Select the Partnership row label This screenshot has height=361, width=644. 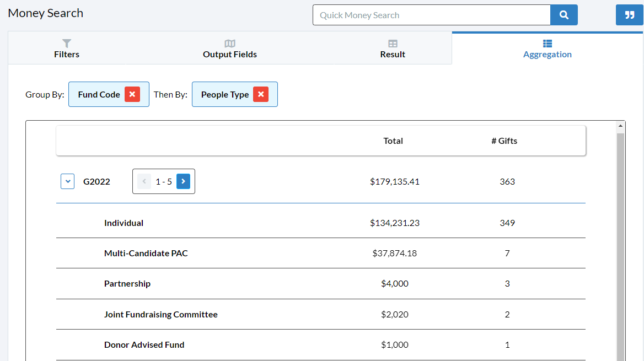coord(127,284)
